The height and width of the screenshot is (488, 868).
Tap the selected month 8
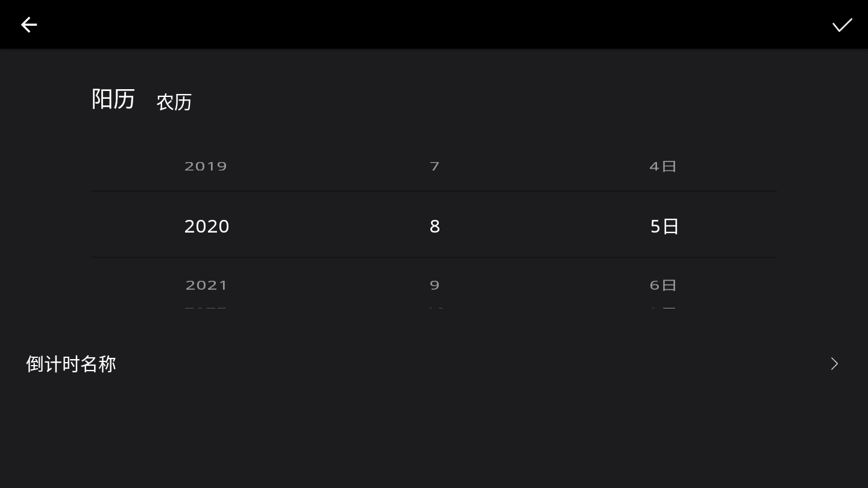click(x=435, y=227)
